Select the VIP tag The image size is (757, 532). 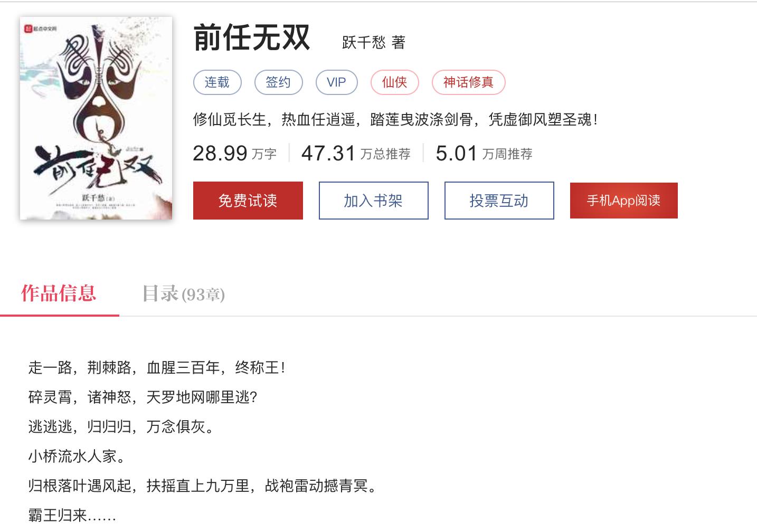[x=337, y=82]
